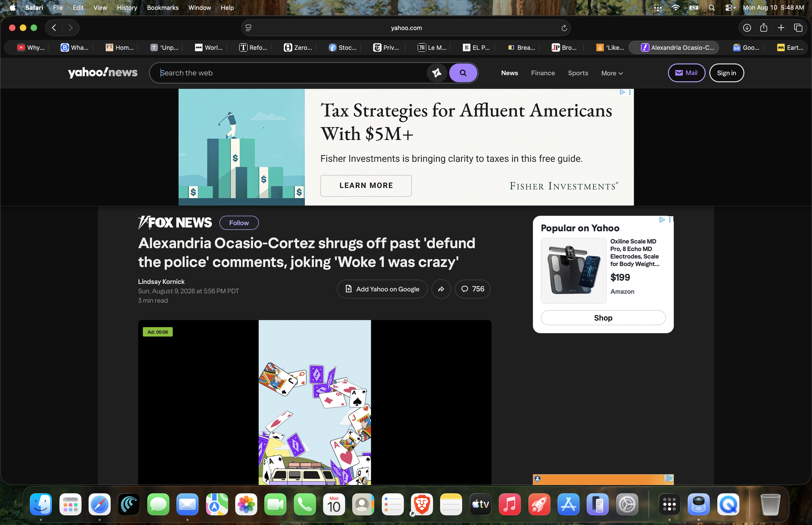This screenshot has width=812, height=525.
Task: Open Control Center in the menu bar
Action: tap(729, 7)
